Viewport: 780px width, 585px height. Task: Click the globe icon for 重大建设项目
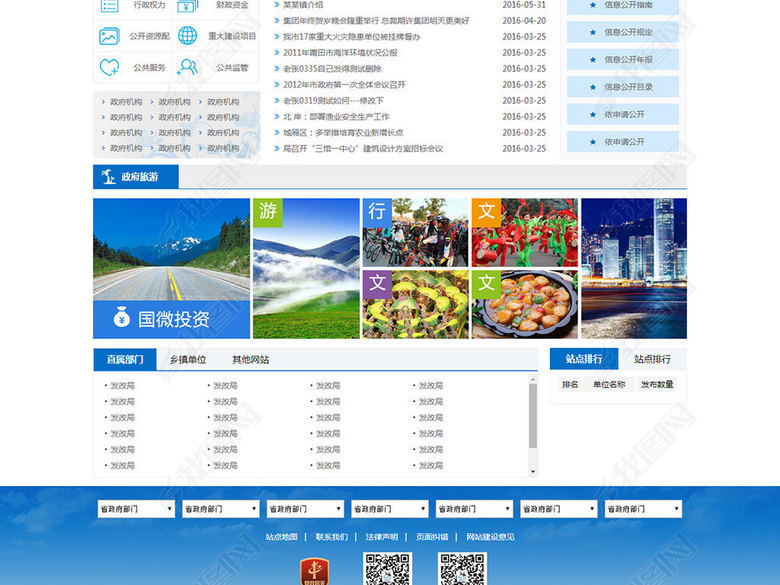(x=187, y=36)
